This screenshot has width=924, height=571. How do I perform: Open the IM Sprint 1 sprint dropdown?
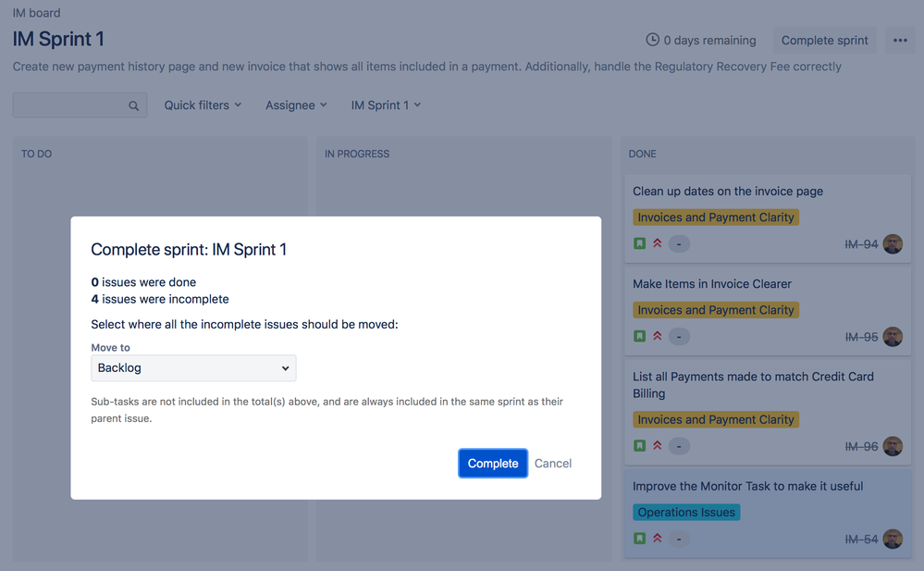point(386,105)
